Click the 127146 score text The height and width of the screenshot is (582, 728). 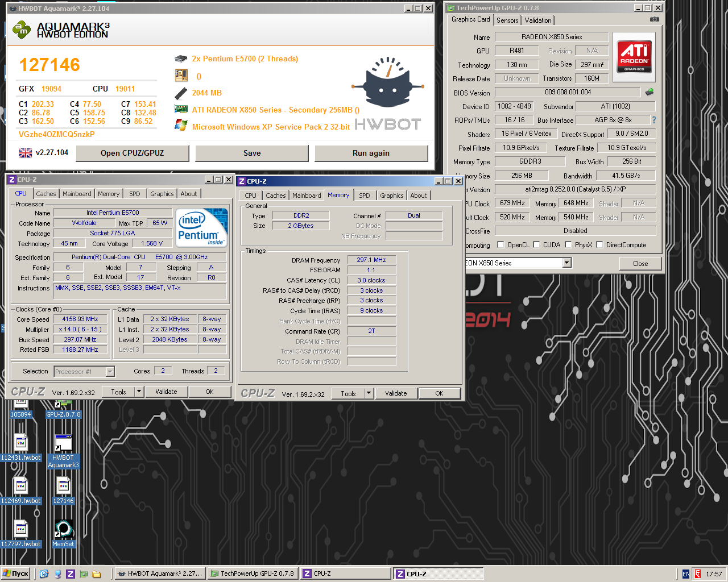point(49,65)
